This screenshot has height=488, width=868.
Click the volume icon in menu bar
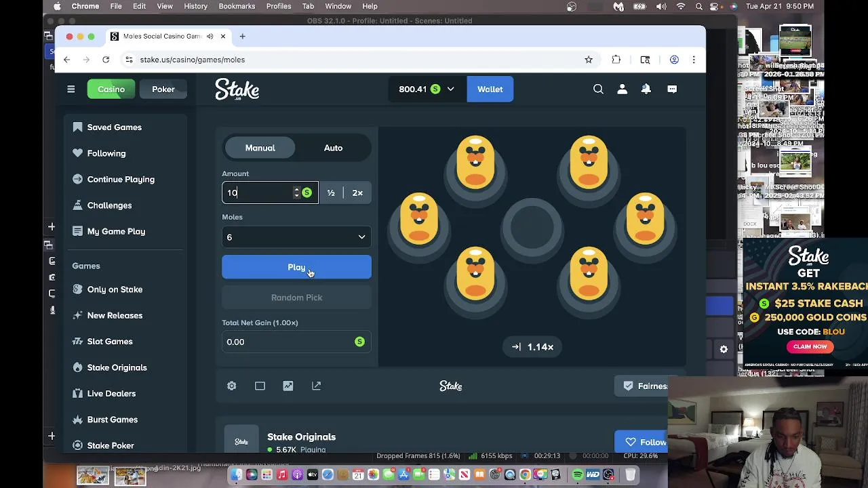(x=661, y=6)
